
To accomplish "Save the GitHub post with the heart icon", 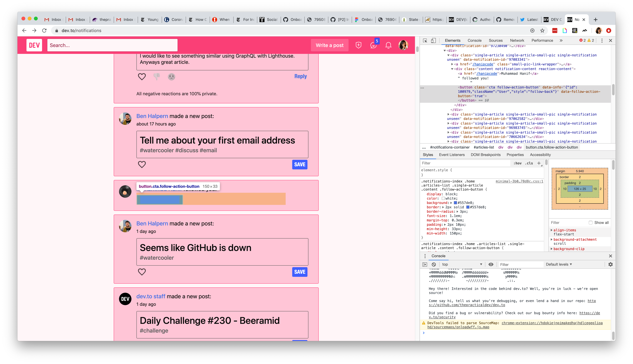I will (x=142, y=272).
